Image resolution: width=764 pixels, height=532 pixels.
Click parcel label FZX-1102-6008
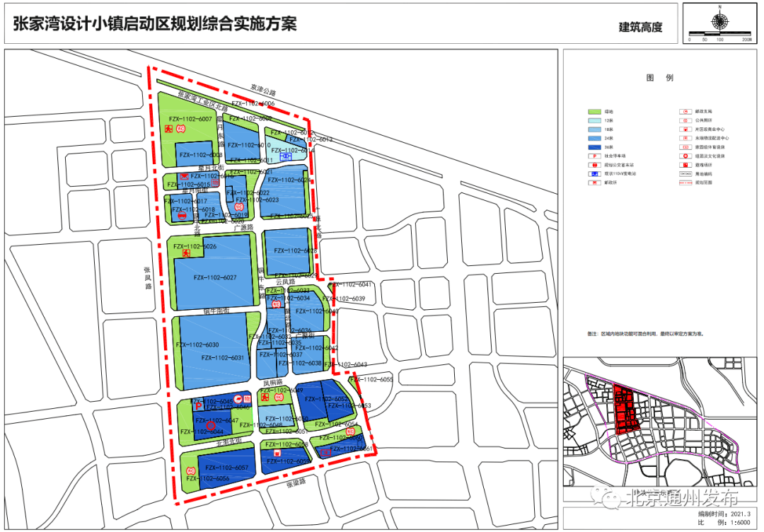pyautogui.click(x=201, y=155)
